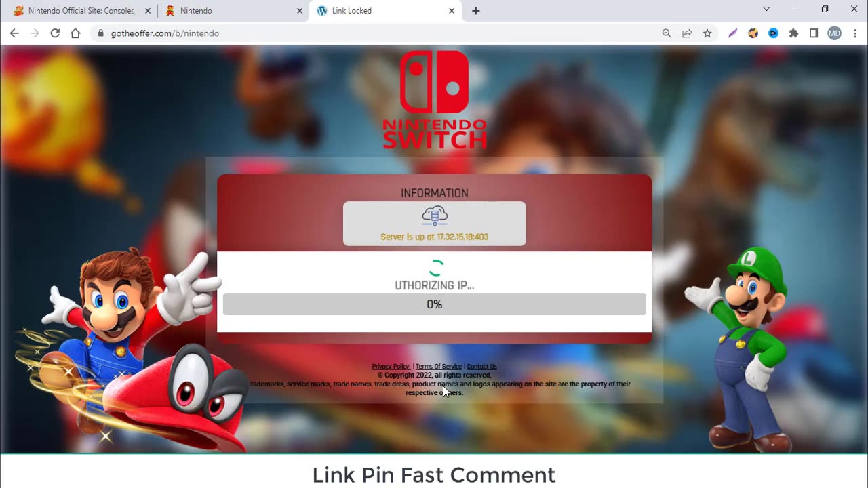Click 'Link Pin Fast Comment' heading
868x488 pixels.
pos(434,475)
